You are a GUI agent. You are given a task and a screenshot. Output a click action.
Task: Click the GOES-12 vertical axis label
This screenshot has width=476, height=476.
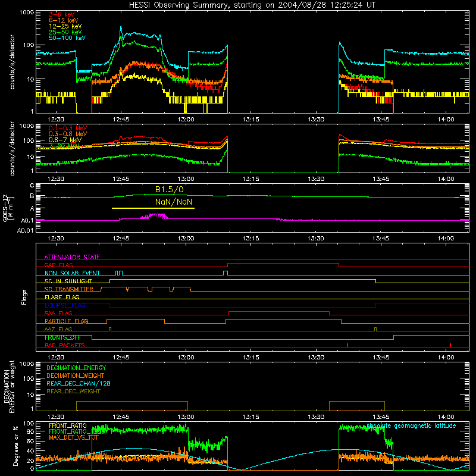point(8,208)
